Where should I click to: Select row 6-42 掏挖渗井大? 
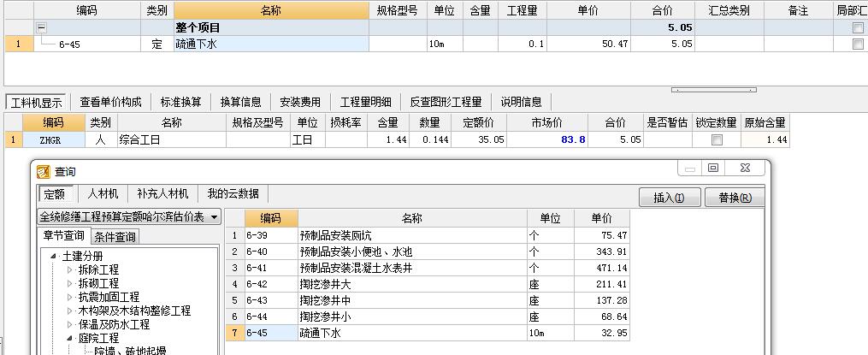tap(428, 285)
